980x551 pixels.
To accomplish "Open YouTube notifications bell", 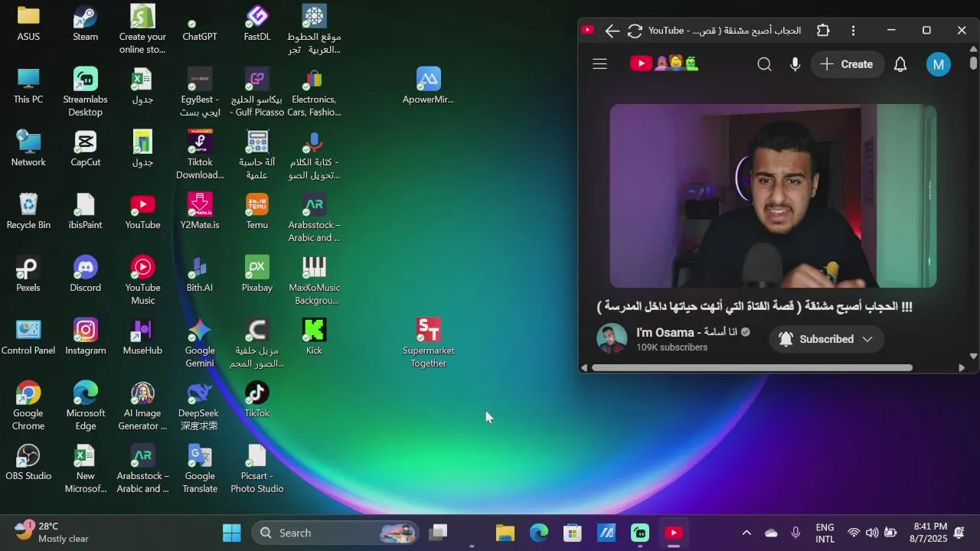I will pos(900,64).
